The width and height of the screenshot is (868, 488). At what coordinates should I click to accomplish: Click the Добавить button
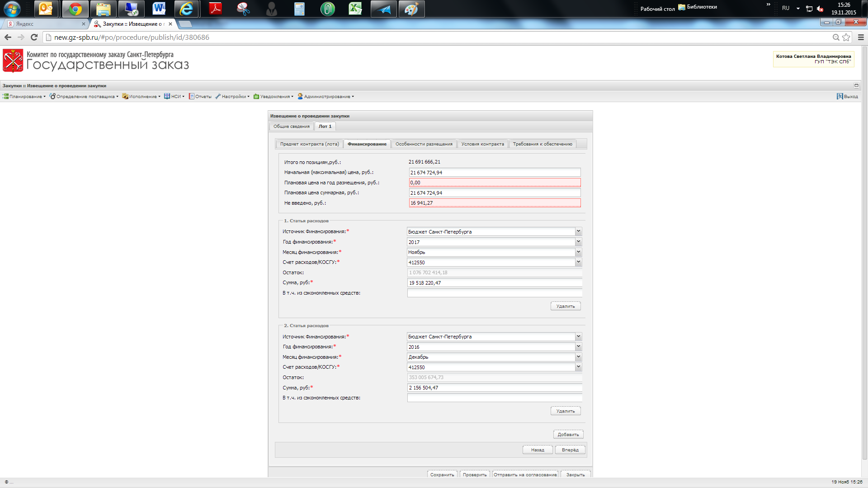point(568,434)
